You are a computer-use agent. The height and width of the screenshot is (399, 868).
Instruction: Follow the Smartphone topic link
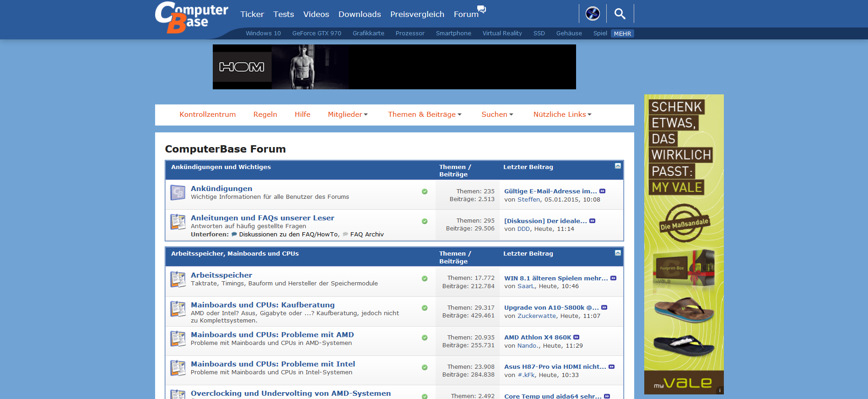coord(453,33)
